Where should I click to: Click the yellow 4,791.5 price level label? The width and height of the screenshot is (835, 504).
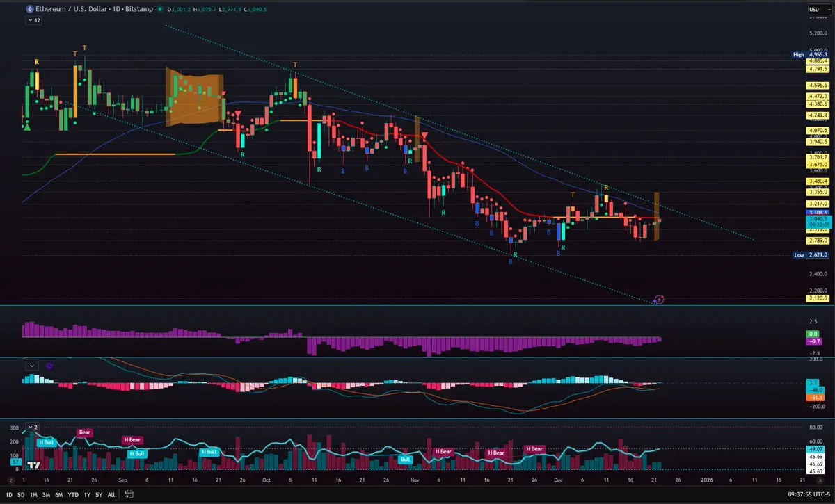coord(818,69)
